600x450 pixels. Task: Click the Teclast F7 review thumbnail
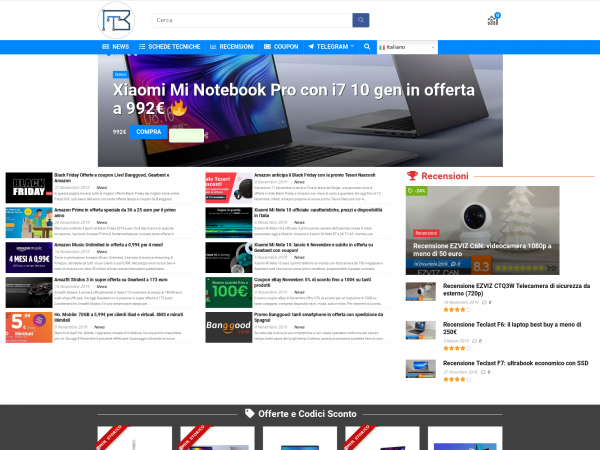421,368
